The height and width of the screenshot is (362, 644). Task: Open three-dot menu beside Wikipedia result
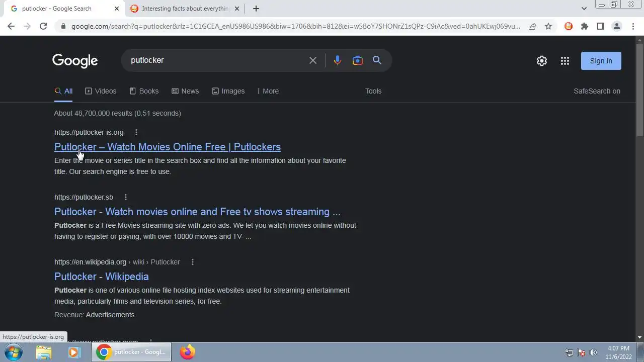pos(193,262)
